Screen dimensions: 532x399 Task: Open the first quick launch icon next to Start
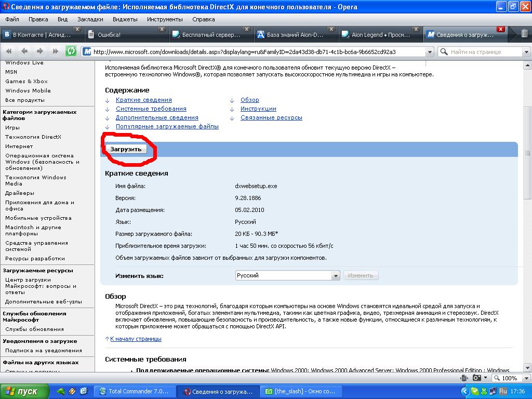[x=61, y=391]
